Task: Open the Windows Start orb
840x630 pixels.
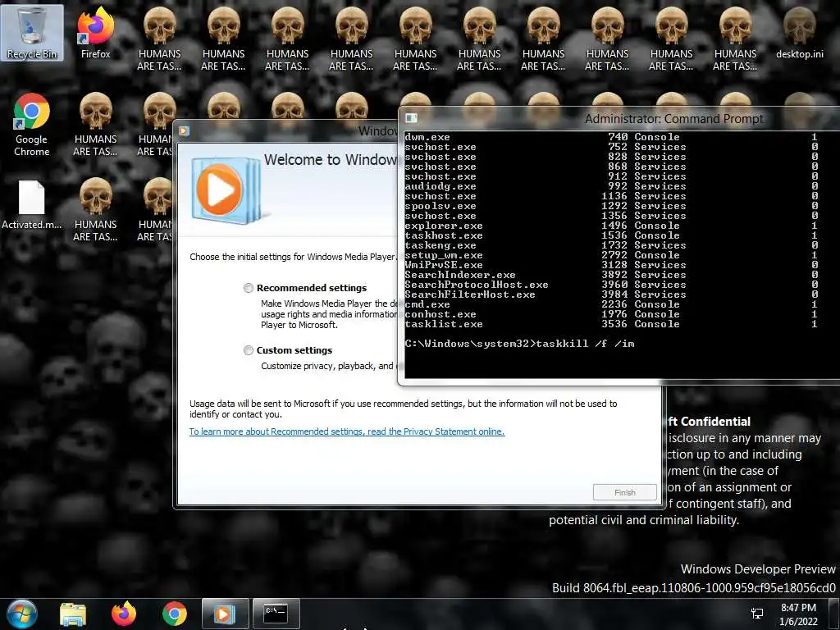Action: coord(21,614)
